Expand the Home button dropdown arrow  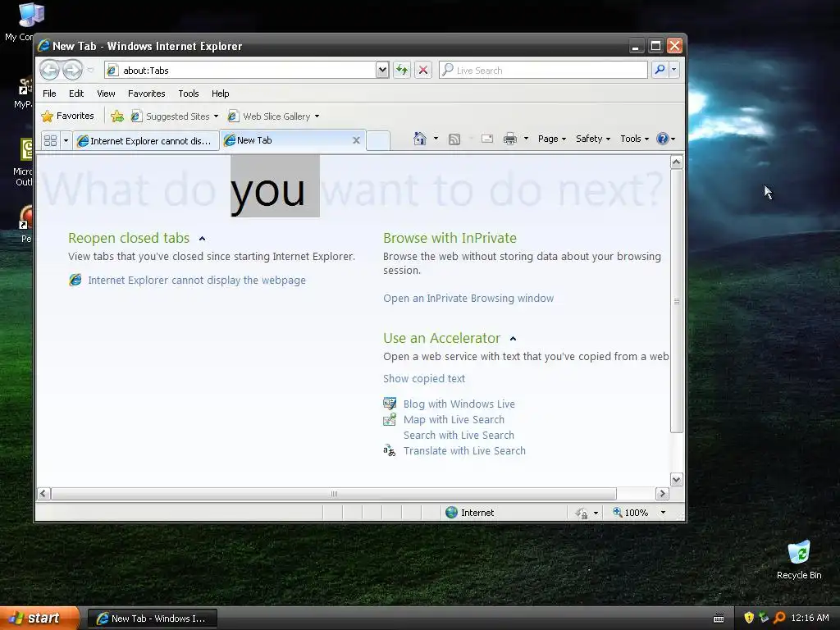436,138
